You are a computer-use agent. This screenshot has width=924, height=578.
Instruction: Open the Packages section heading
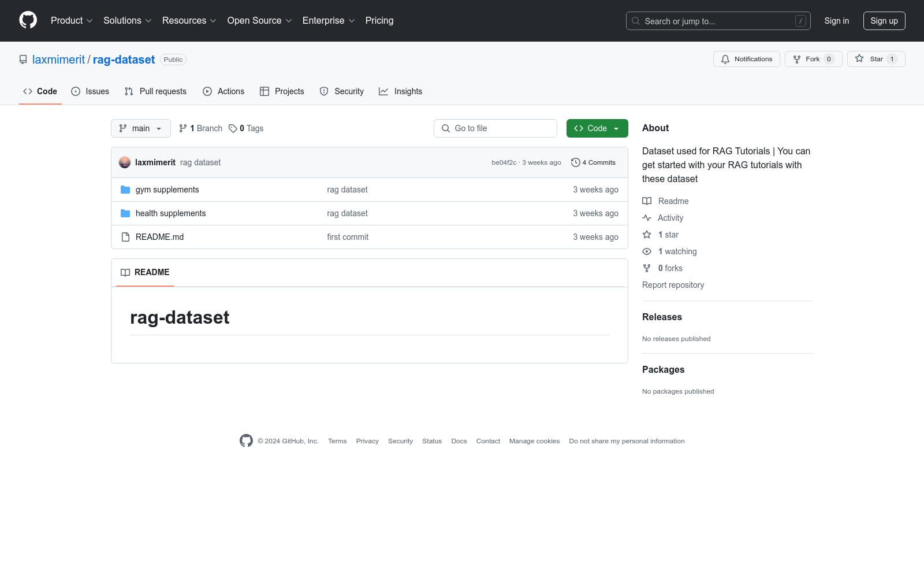663,369
